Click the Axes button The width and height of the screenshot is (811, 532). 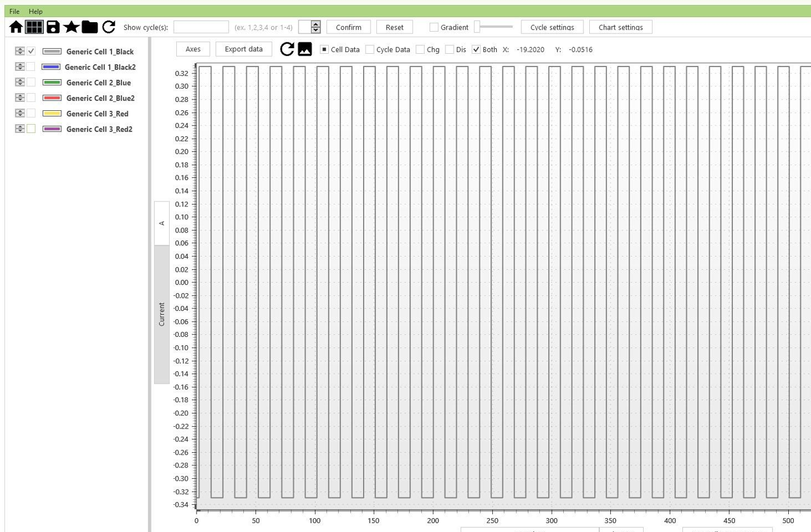click(x=193, y=49)
